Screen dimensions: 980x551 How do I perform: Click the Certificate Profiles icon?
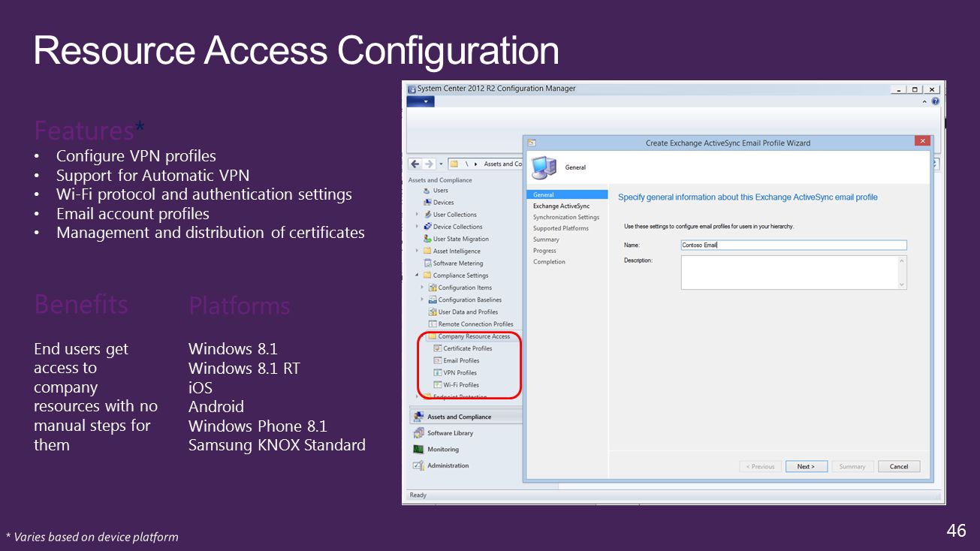point(438,348)
